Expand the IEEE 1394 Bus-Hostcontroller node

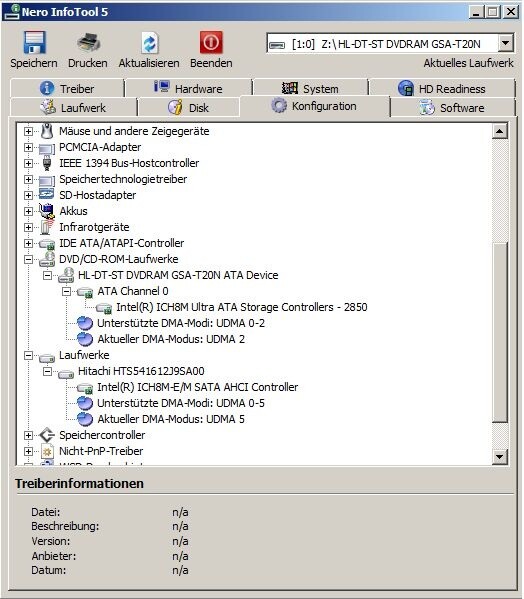(28, 164)
